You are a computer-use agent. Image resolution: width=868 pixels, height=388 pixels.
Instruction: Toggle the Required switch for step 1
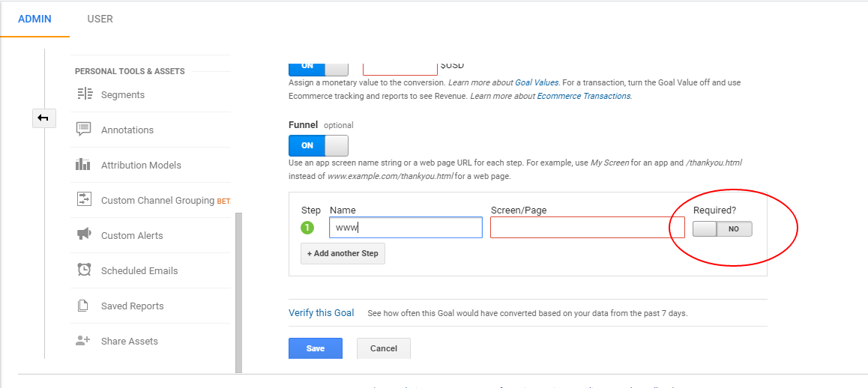point(722,229)
